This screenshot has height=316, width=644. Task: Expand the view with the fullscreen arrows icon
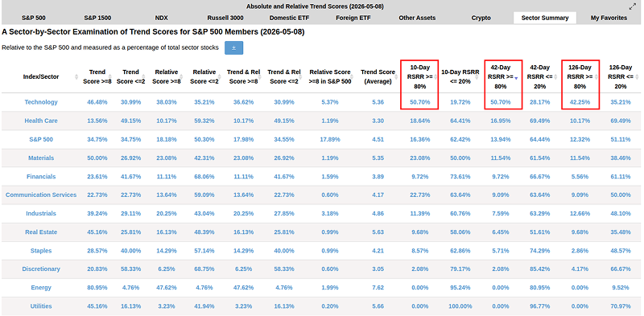click(632, 6)
